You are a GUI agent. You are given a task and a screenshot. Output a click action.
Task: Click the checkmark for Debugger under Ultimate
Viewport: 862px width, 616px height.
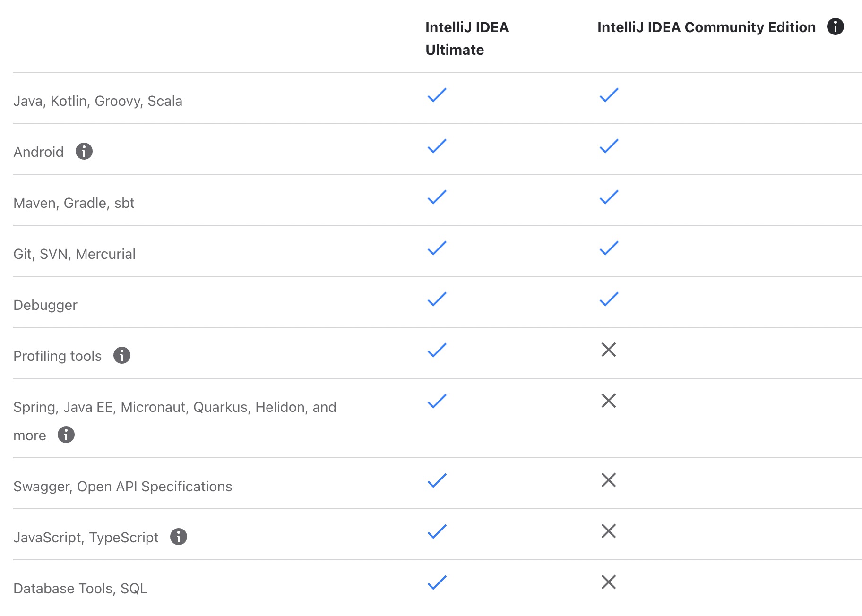436,299
